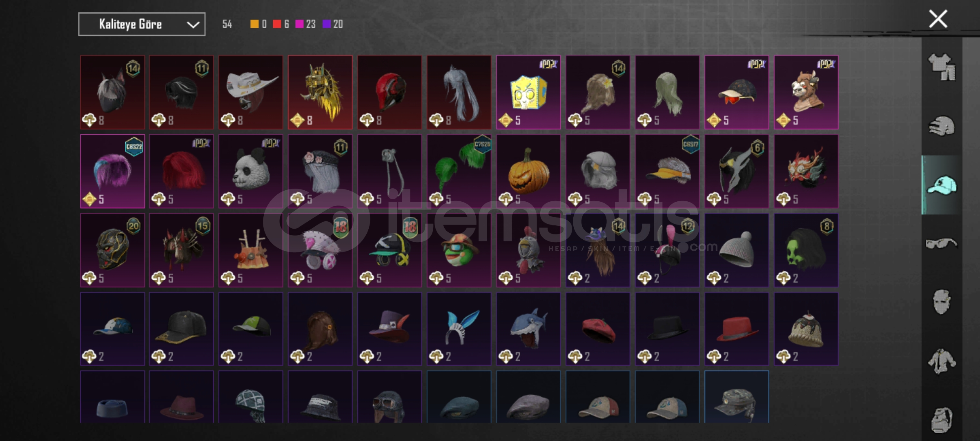
Task: Select the pumpkin head item
Action: [x=528, y=171]
